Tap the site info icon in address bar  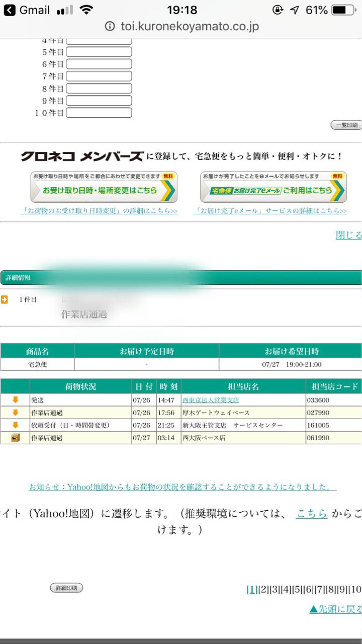coord(110,27)
